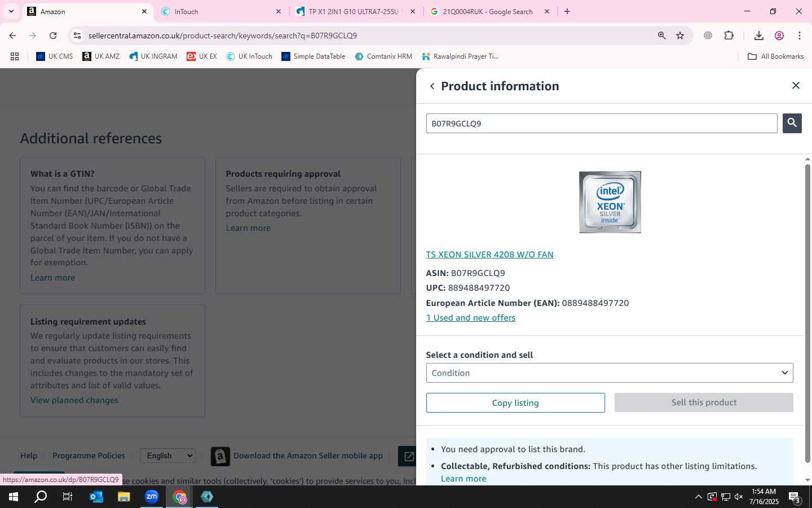Click the Intel Xeon Silver product thumbnail
812x508 pixels.
click(x=610, y=202)
